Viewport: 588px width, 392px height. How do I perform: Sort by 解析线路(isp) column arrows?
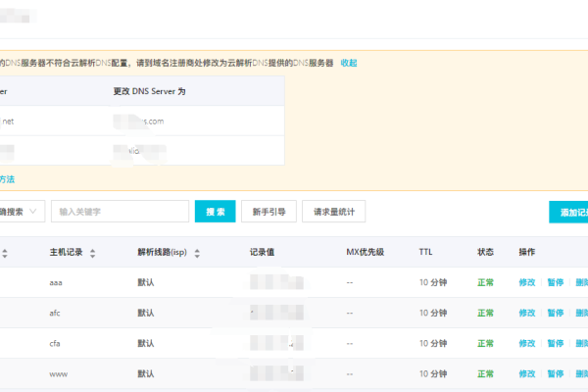(x=197, y=253)
